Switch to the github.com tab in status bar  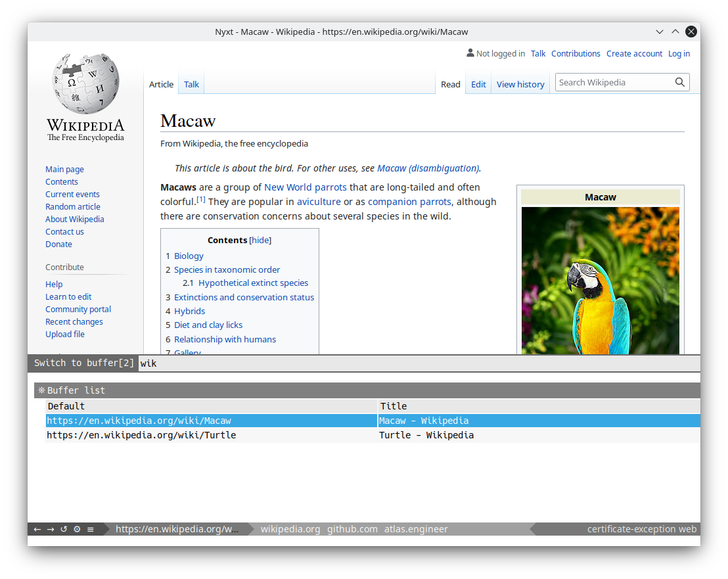pos(352,529)
